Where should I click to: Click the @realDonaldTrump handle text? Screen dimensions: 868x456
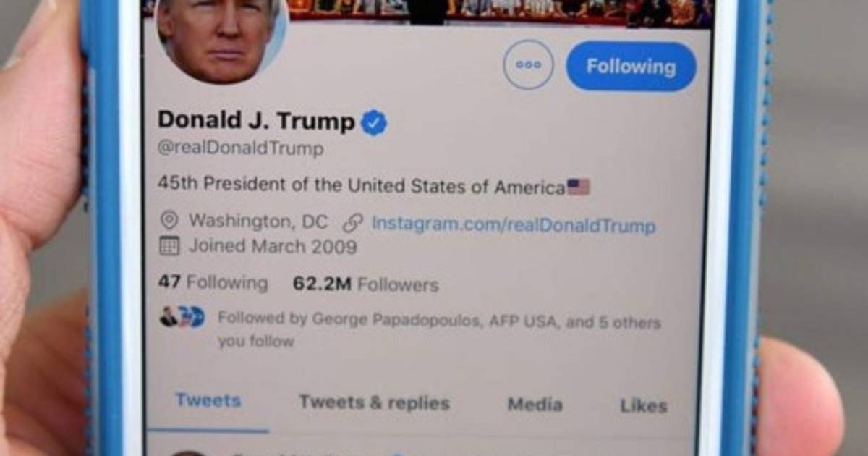point(240,149)
